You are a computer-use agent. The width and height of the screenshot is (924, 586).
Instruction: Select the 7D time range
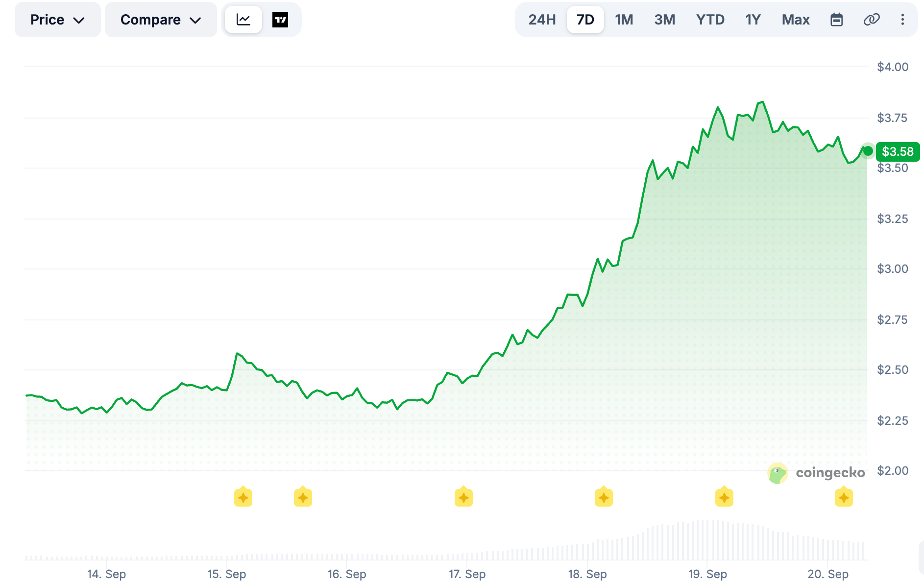point(585,20)
